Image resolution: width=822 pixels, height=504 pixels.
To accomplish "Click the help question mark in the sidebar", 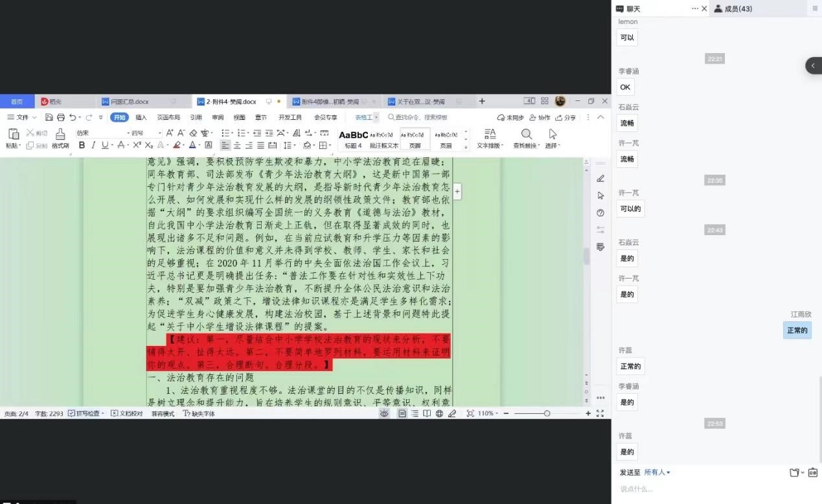I will tap(600, 212).
